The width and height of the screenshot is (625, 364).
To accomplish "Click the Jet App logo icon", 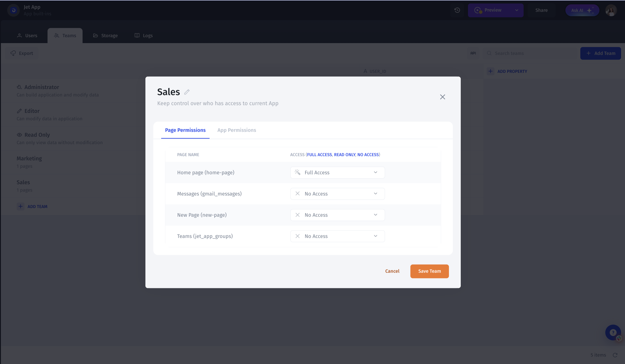I will coord(13,10).
